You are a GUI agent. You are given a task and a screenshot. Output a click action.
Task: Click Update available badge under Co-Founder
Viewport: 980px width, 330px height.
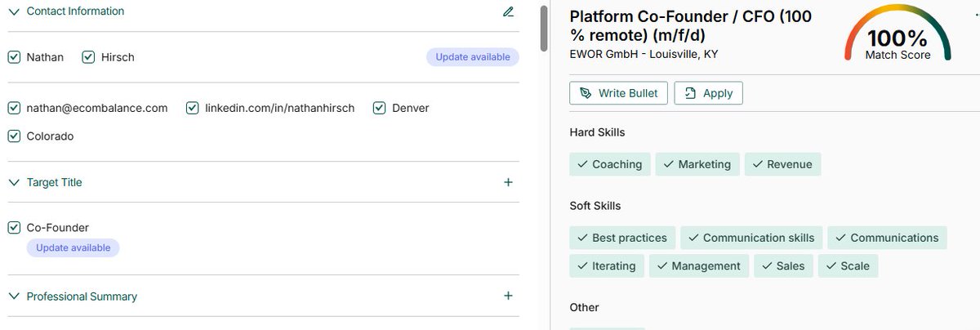pos(73,247)
